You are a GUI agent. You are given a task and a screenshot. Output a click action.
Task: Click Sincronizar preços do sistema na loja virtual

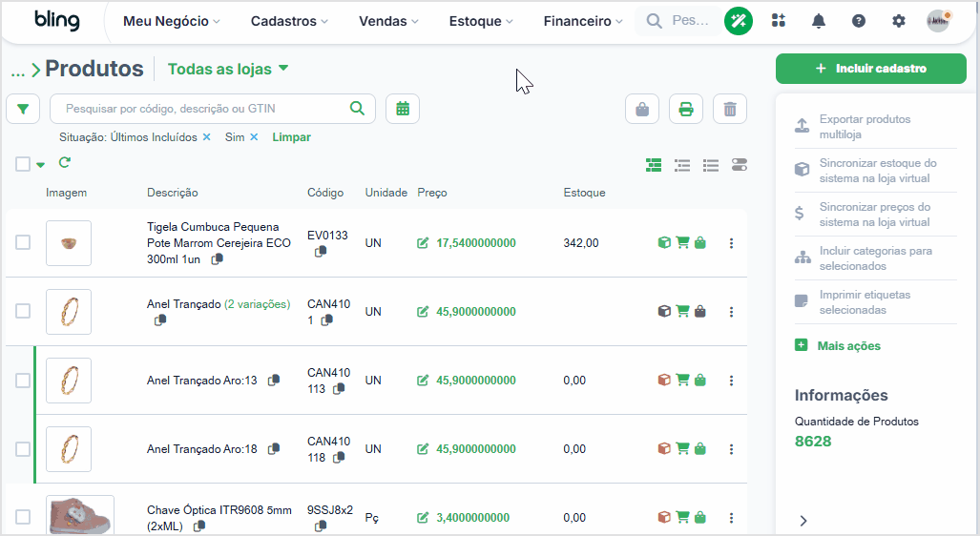[875, 215]
